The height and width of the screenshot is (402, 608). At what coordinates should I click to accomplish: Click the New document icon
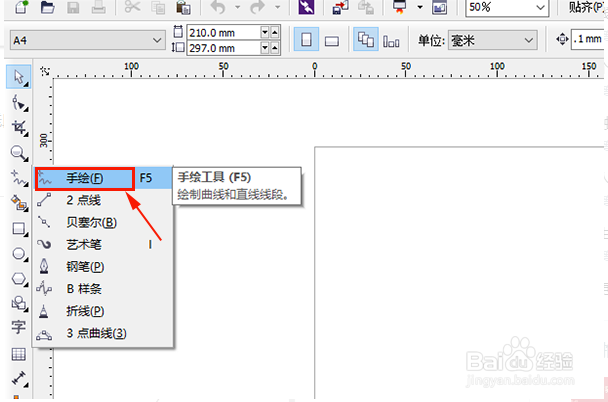click(21, 7)
